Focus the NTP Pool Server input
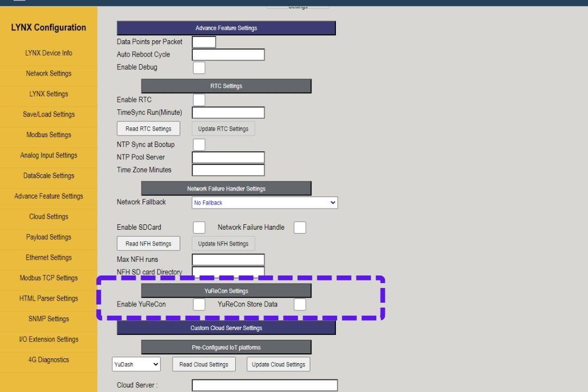This screenshot has height=392, width=588. click(x=228, y=157)
